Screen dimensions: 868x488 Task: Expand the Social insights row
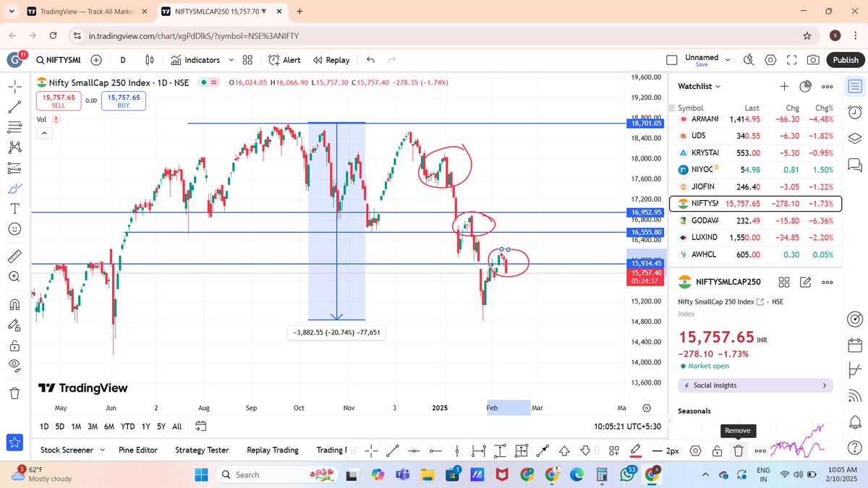pos(755,385)
